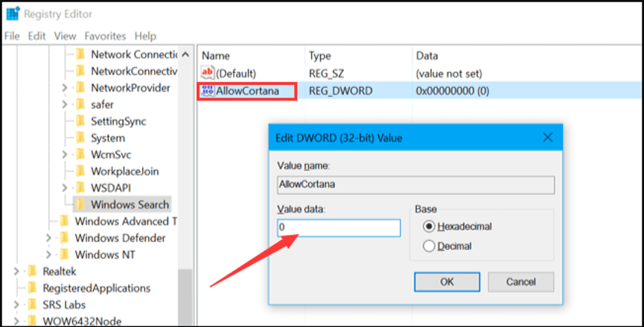
Task: Click the SRS Labs folder icon
Action: pos(32,305)
